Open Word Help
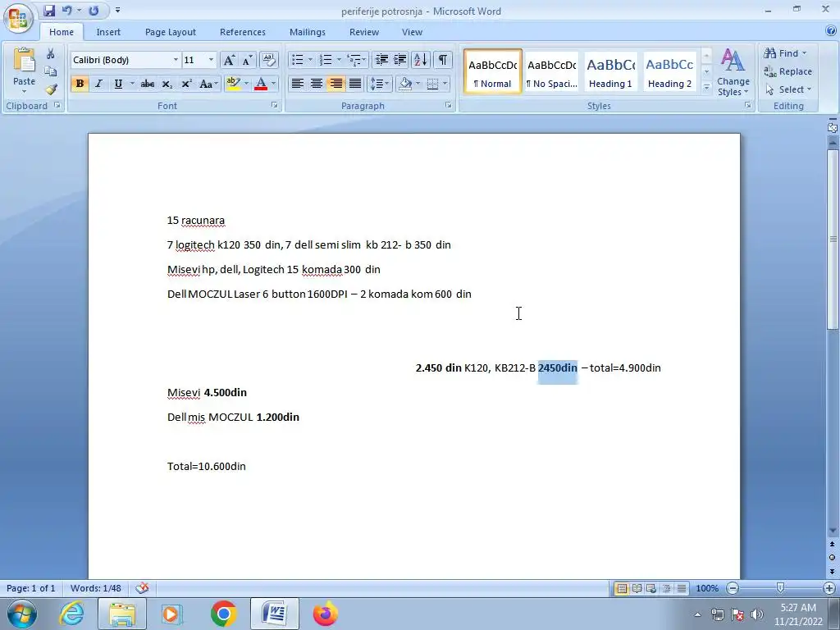 (x=831, y=32)
